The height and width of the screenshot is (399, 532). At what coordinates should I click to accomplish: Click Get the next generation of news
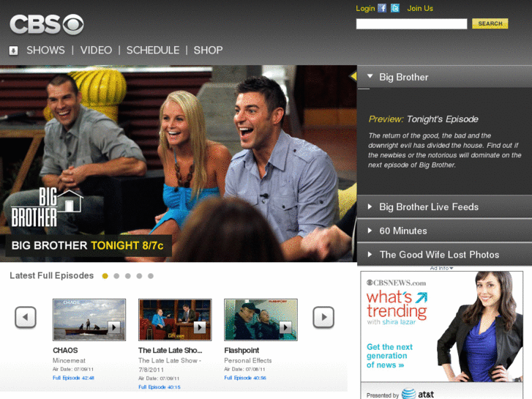tap(389, 356)
